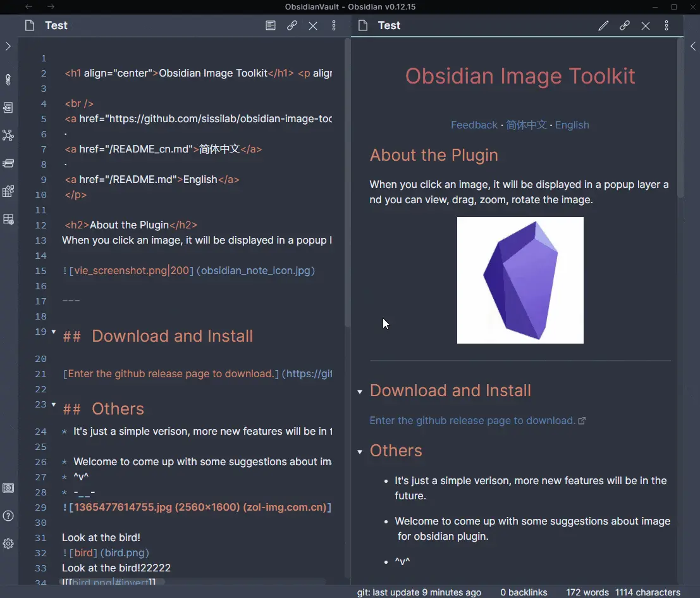The image size is (700, 598).
Task: Collapse the Download and Install section in preview
Action: coord(360,392)
